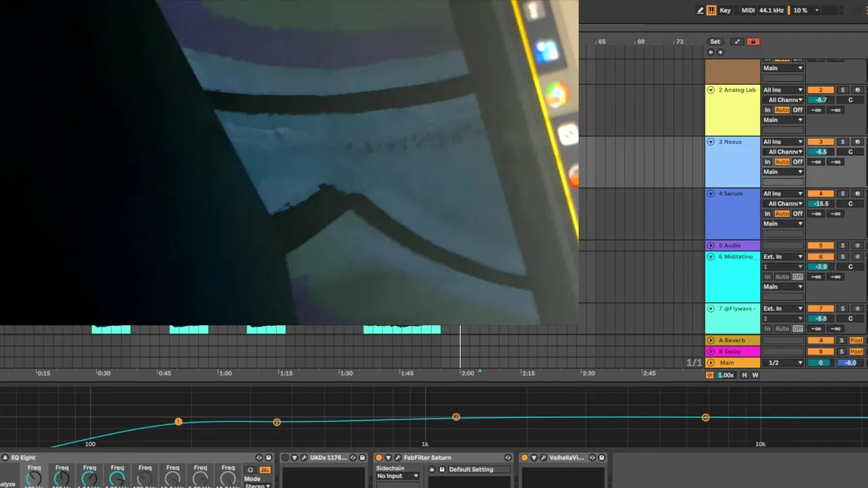Click the W width zoom button
Image resolution: width=868 pixels, height=488 pixels.
pyautogui.click(x=755, y=375)
